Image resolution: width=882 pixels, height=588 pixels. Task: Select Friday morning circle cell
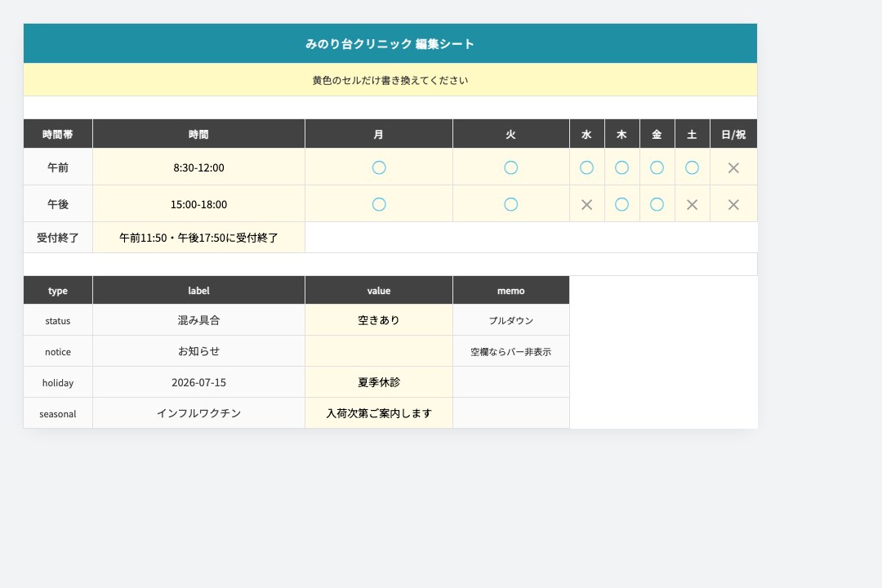[657, 167]
